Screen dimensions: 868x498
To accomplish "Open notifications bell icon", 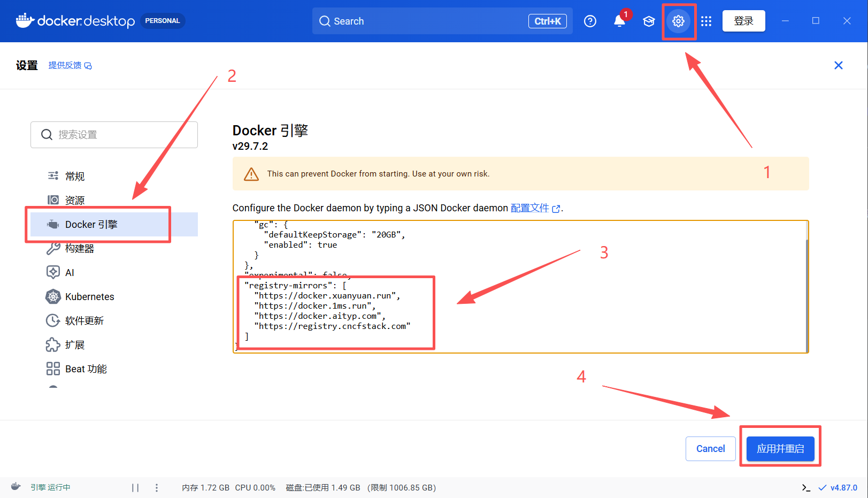I will point(619,21).
